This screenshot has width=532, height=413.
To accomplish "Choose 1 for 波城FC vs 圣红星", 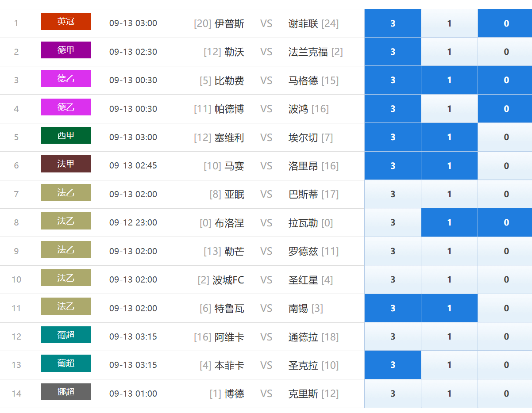I will (x=449, y=279).
